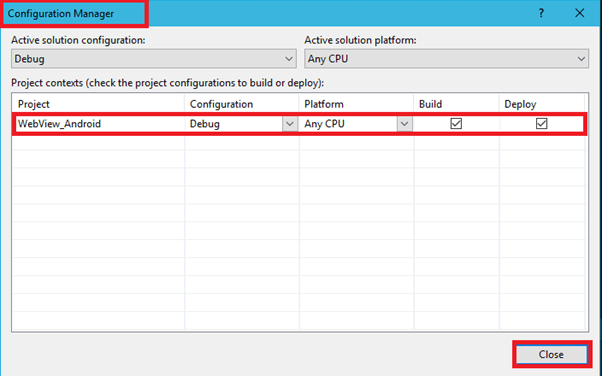This screenshot has width=602, height=376.
Task: Expand the Configuration arrow in WebView_Android row
Action: pos(290,124)
